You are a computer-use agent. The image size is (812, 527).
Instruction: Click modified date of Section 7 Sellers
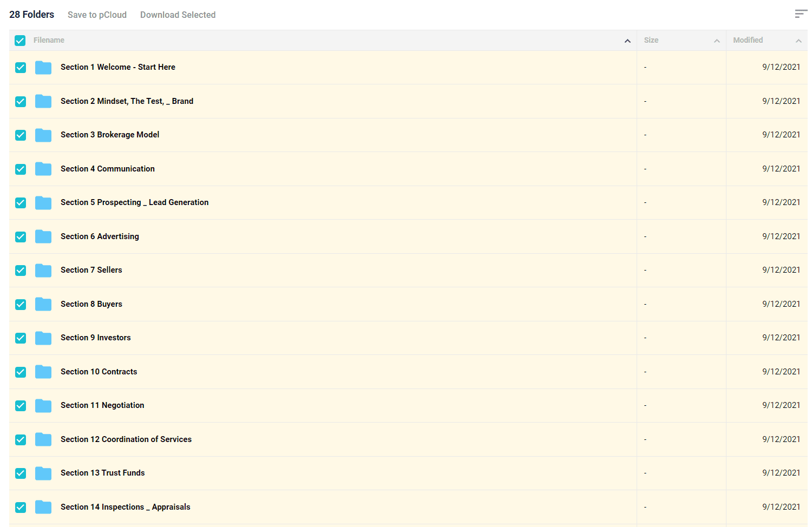pos(781,270)
